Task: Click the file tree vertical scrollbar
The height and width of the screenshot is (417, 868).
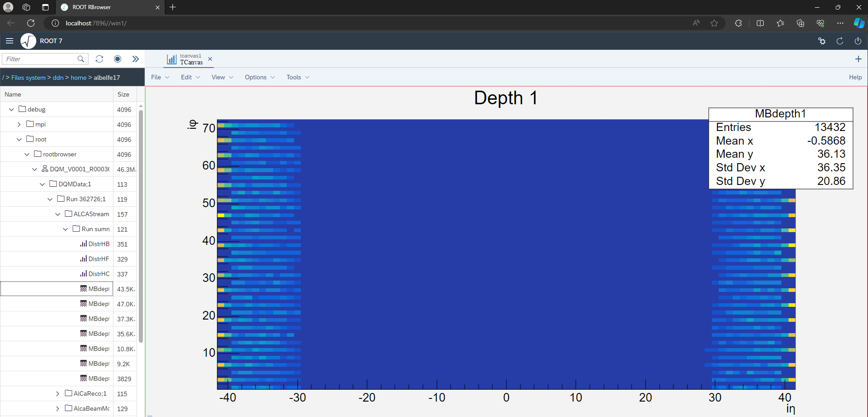Action: (141, 227)
